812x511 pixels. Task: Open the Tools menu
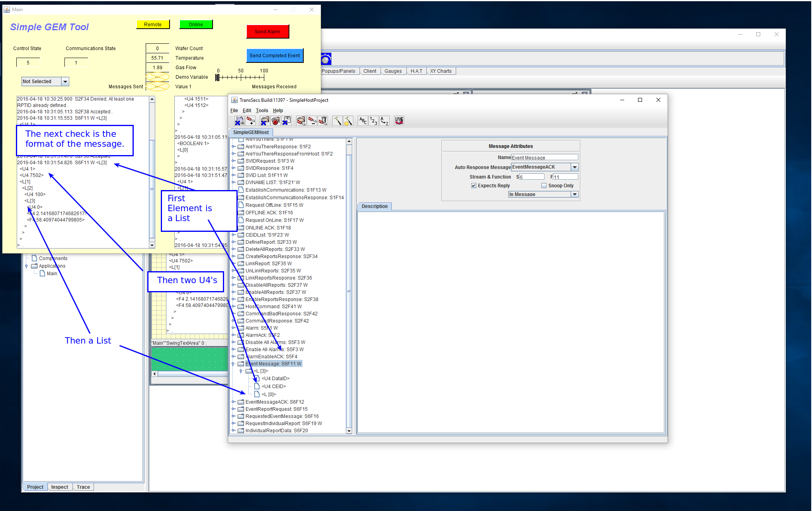click(262, 110)
